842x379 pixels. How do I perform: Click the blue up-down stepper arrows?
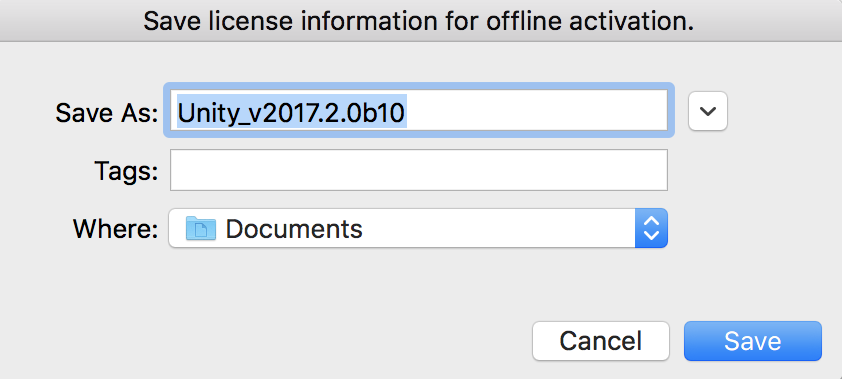coord(651,228)
